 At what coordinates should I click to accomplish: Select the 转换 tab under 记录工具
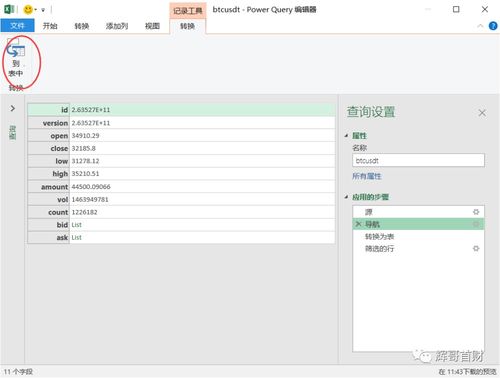[x=187, y=26]
